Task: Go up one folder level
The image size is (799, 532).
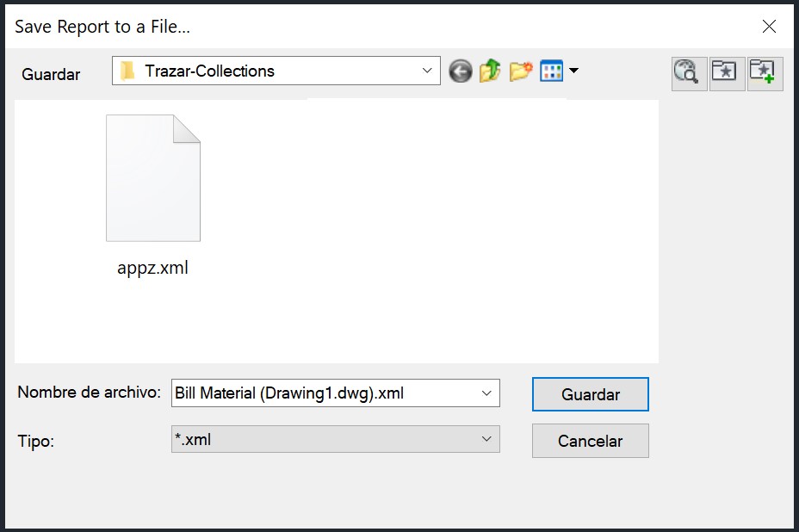Action: point(490,71)
